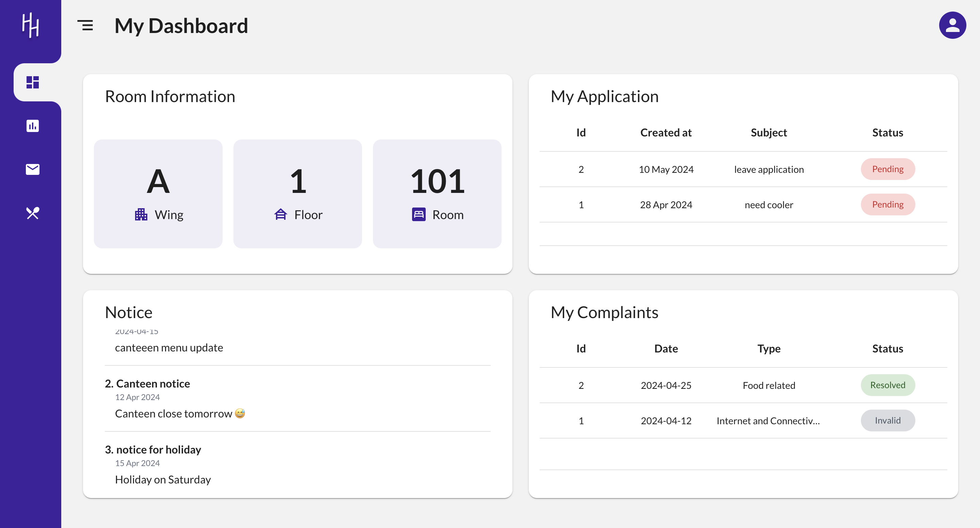Viewport: 980px width, 528px height.
Task: Open the canteen fork-and-spoon icon
Action: click(x=33, y=213)
